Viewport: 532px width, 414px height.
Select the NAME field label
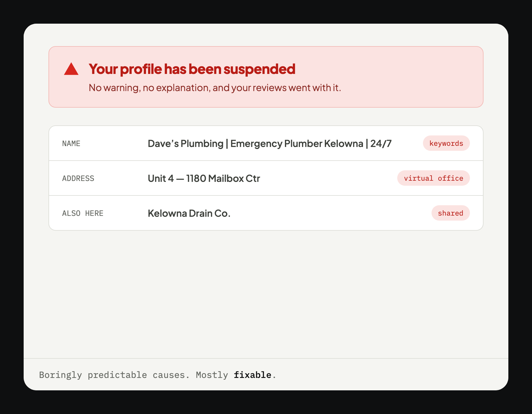coord(71,144)
